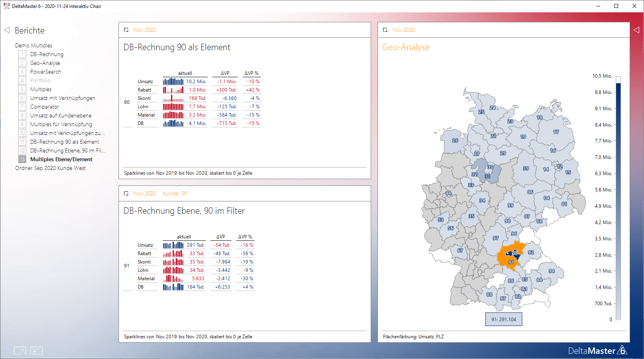This screenshot has width=644, height=359.
Task: Click the highlighted number 13 report box
Action: point(22,159)
